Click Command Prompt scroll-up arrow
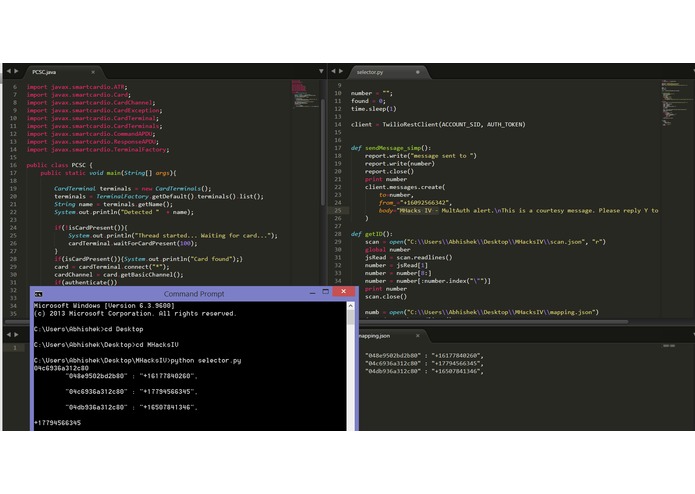The image size is (695, 494). [x=351, y=306]
